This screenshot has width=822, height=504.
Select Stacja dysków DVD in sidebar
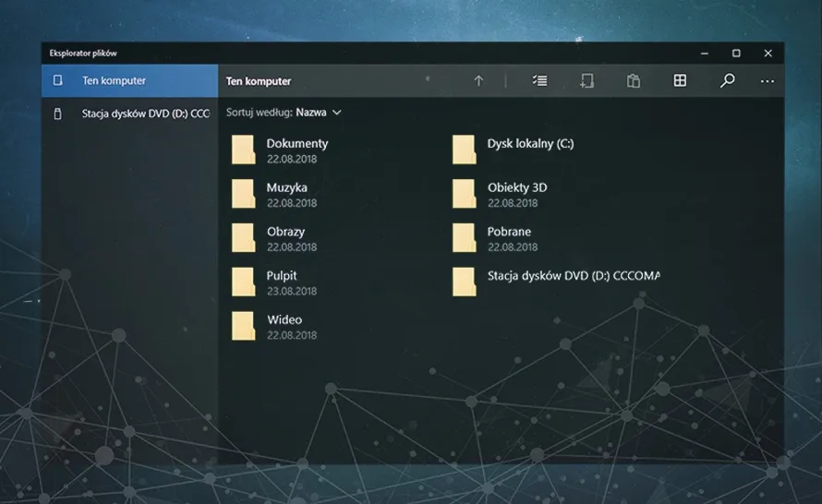[129, 114]
